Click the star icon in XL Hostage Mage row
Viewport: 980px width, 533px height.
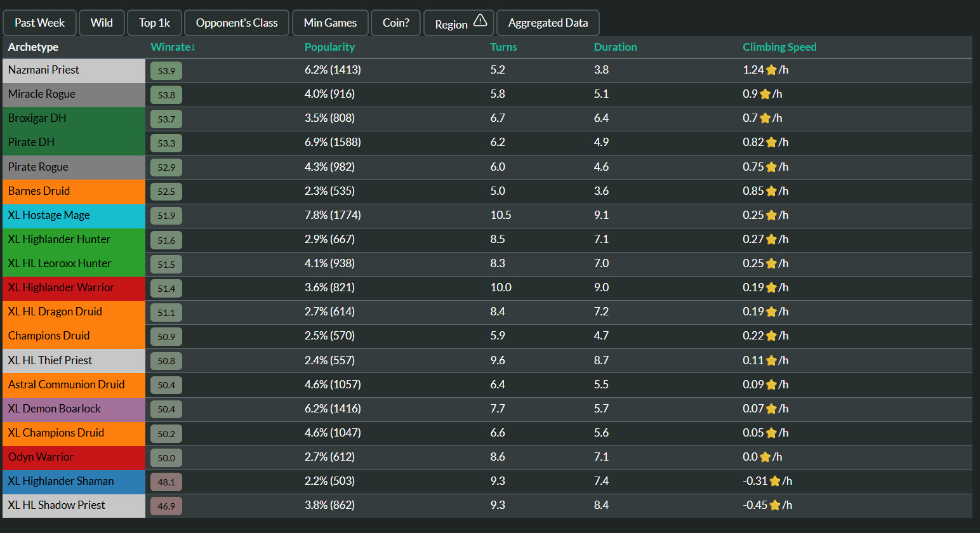point(771,216)
